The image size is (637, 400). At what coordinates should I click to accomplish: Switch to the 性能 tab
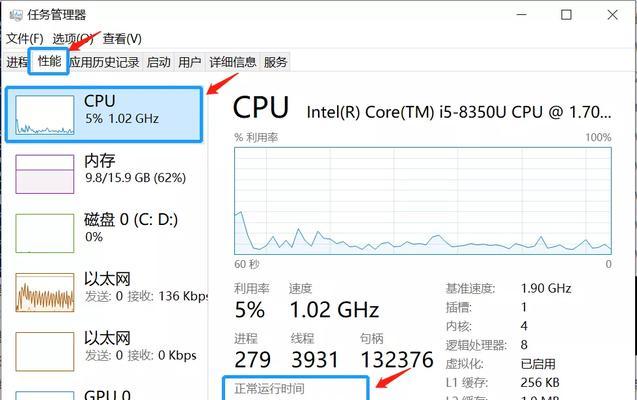(x=49, y=61)
